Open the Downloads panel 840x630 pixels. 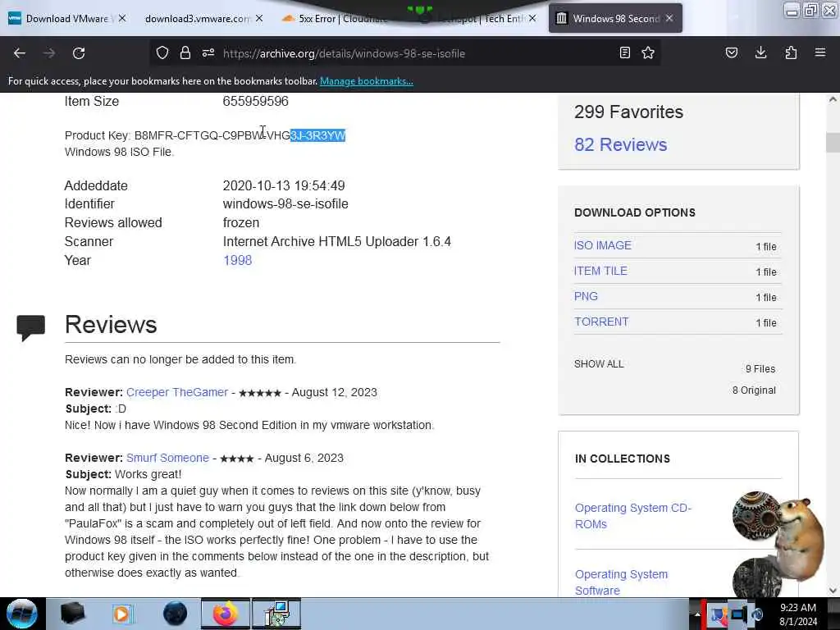click(x=760, y=52)
